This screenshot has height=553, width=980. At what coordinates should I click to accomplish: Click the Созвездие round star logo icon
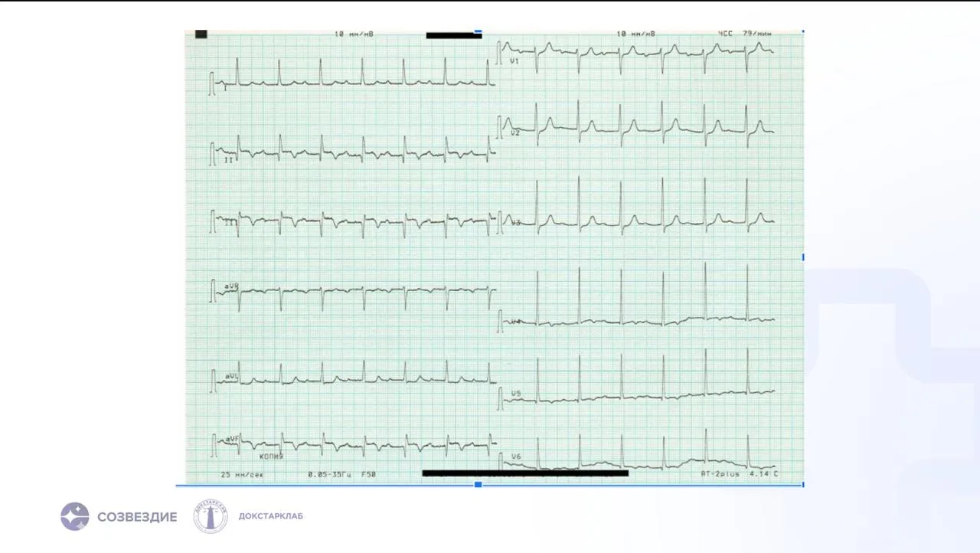75,516
